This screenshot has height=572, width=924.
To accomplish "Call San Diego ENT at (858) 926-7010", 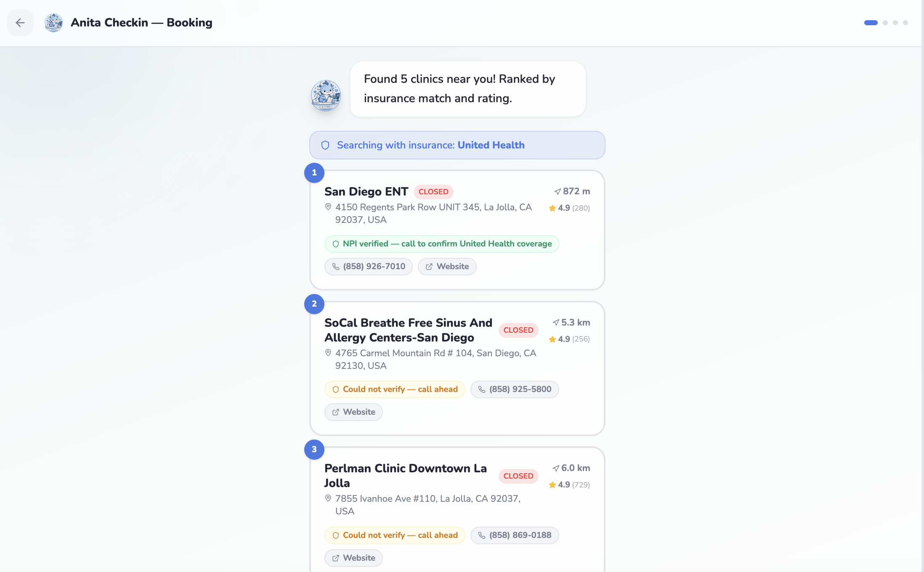I will [x=369, y=267].
